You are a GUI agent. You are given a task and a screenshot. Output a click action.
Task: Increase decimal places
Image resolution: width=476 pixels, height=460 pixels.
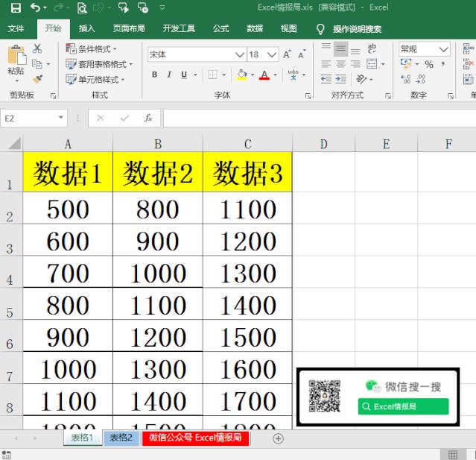tap(406, 79)
